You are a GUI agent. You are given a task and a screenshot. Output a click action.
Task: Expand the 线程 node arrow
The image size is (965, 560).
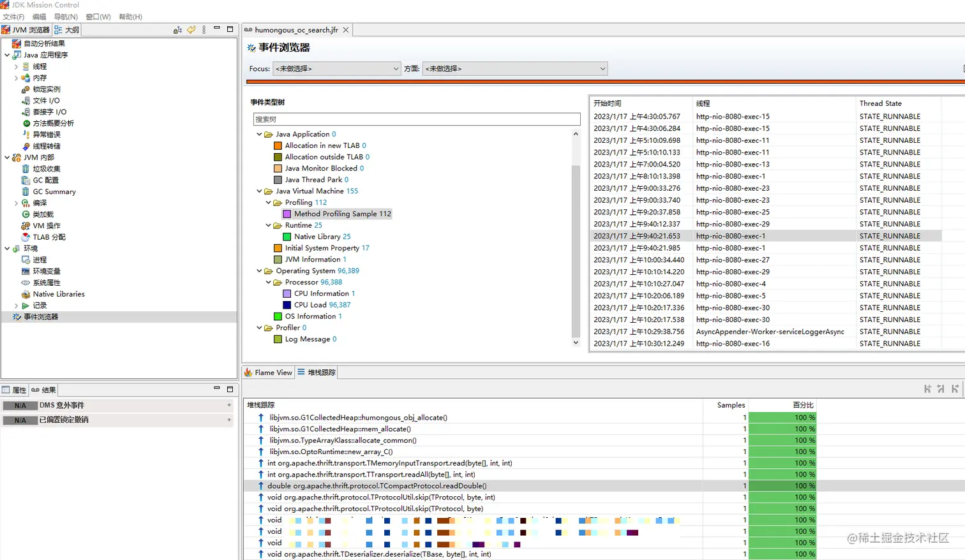click(16, 66)
